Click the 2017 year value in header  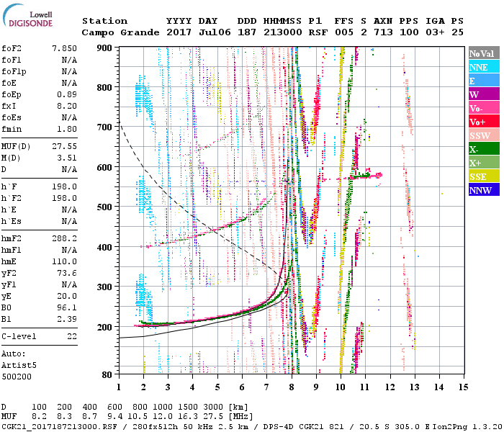(x=179, y=32)
